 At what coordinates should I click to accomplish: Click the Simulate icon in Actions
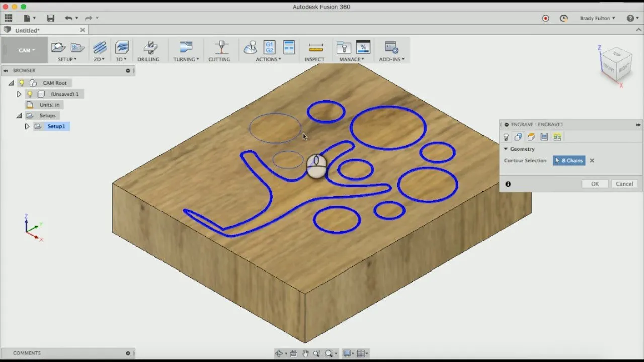(250, 48)
